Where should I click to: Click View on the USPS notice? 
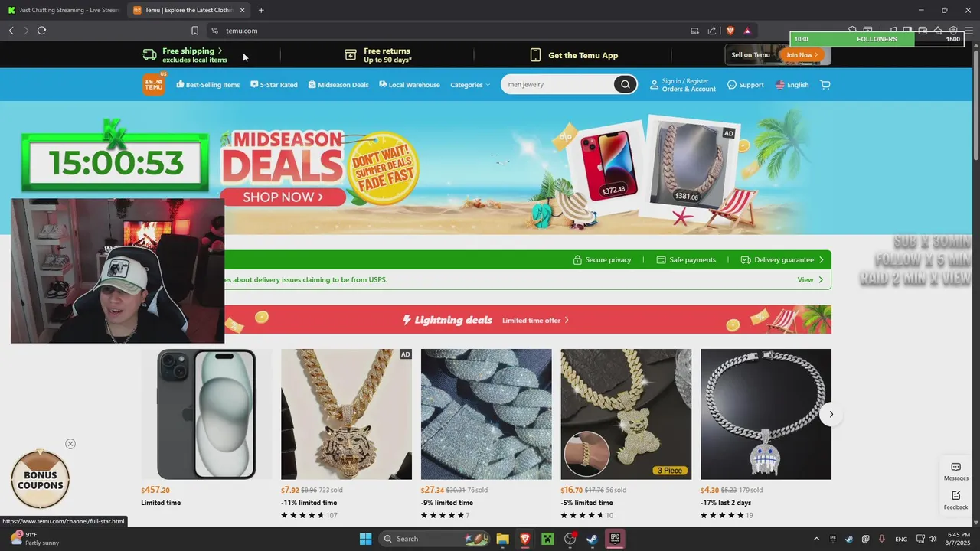pos(810,280)
